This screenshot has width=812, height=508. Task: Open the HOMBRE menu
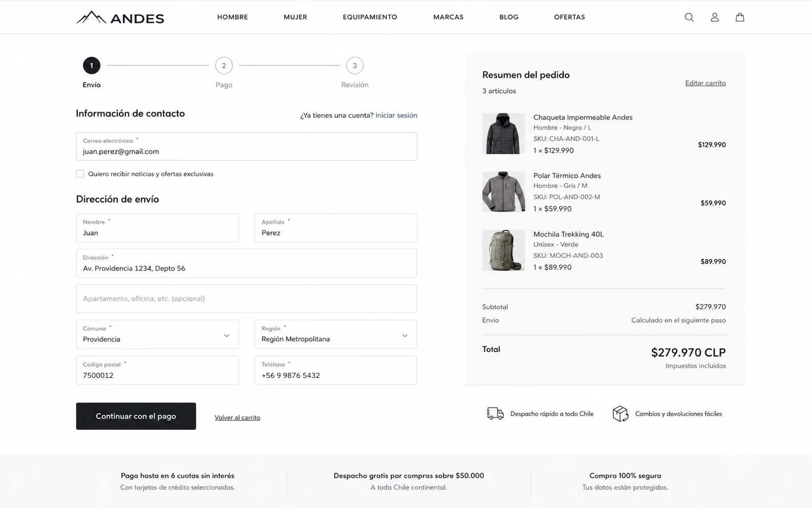[232, 17]
